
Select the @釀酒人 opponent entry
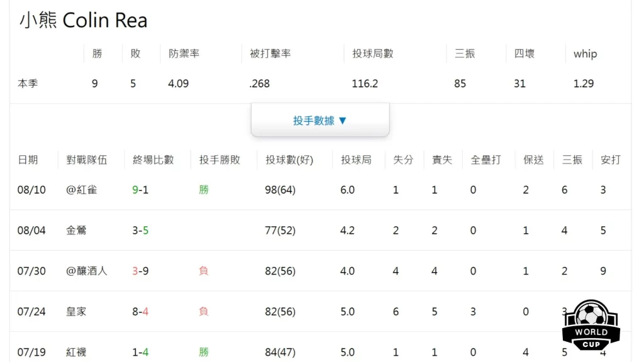(86, 271)
